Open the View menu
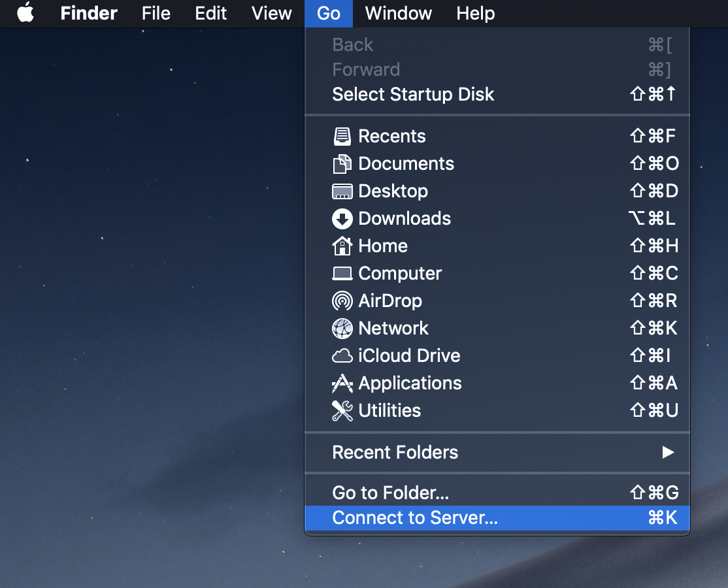The image size is (728, 588). [x=272, y=13]
